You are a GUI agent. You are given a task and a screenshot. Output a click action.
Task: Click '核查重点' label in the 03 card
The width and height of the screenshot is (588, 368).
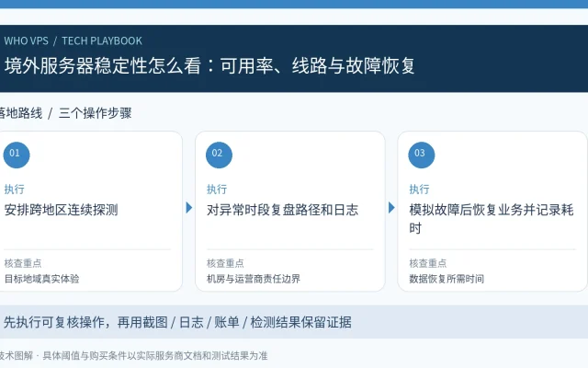(x=428, y=263)
